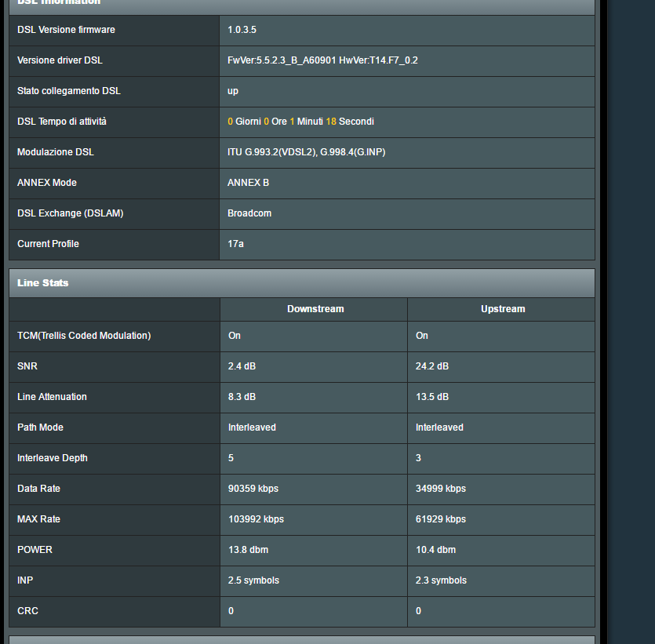Select the upstream data rate '34999 kbps'
Image resolution: width=655 pixels, height=644 pixels.
[x=441, y=489]
